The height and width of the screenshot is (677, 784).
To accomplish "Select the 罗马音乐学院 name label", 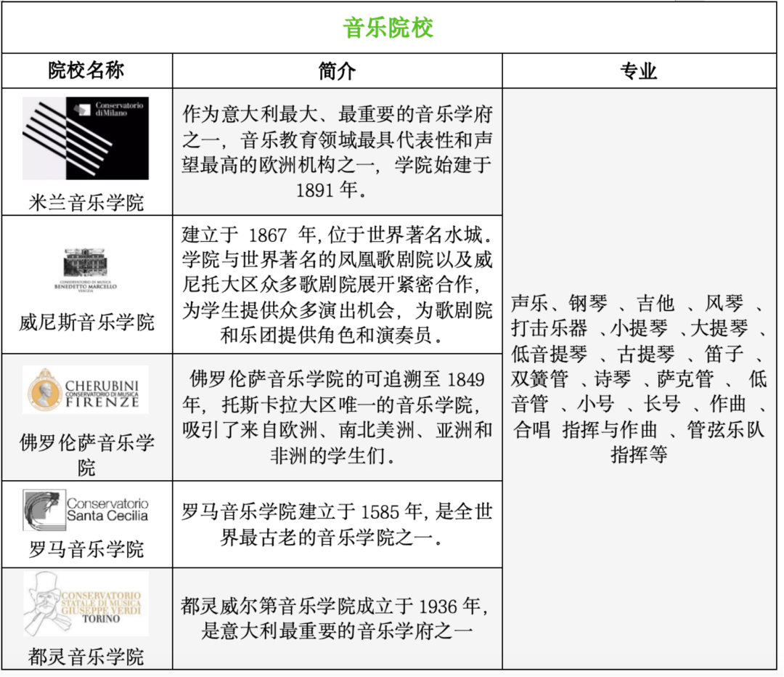I will [86, 549].
